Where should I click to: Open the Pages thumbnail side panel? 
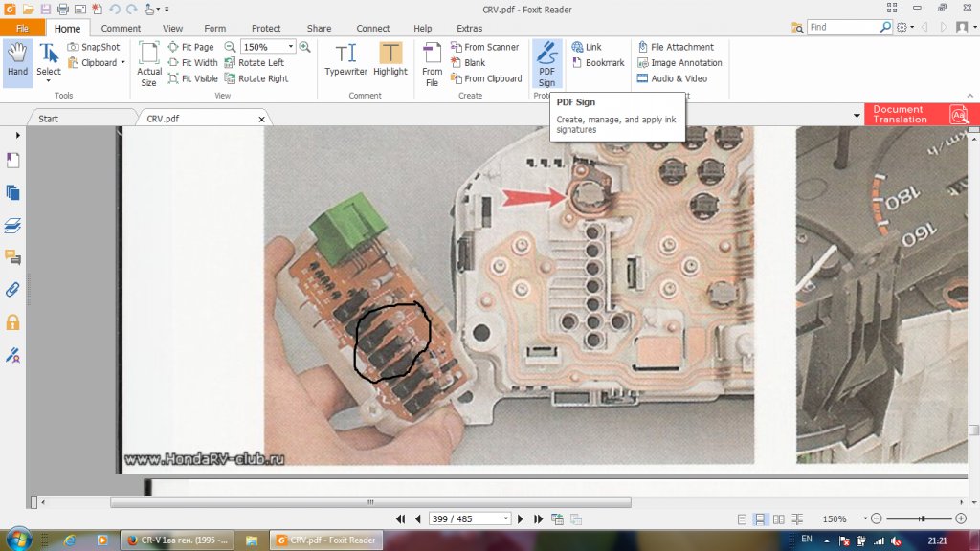12,193
